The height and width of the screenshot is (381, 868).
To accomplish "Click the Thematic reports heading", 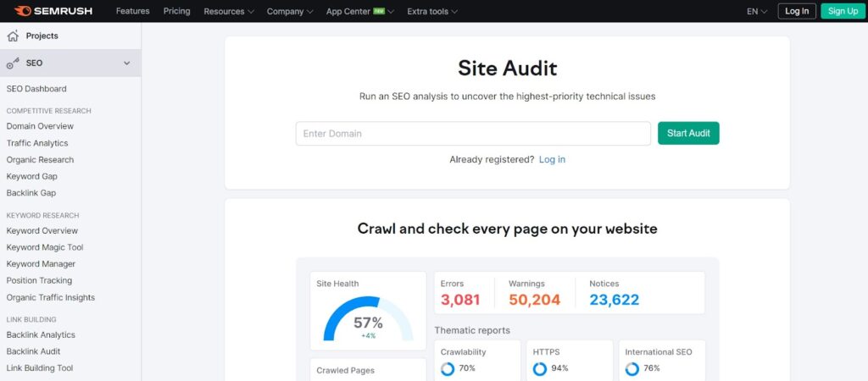I will click(x=471, y=331).
